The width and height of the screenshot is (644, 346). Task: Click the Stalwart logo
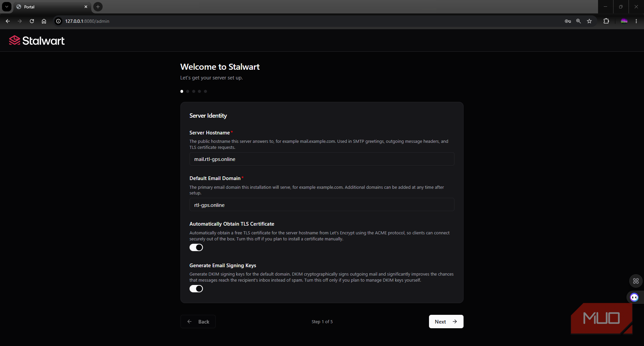(x=37, y=41)
